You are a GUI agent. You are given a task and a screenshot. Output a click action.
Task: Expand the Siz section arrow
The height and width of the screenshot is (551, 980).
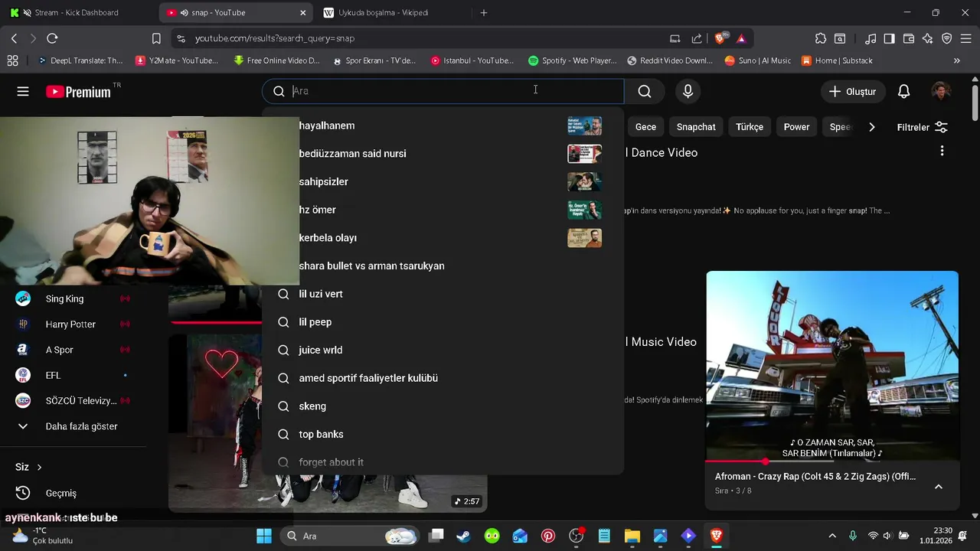click(39, 467)
